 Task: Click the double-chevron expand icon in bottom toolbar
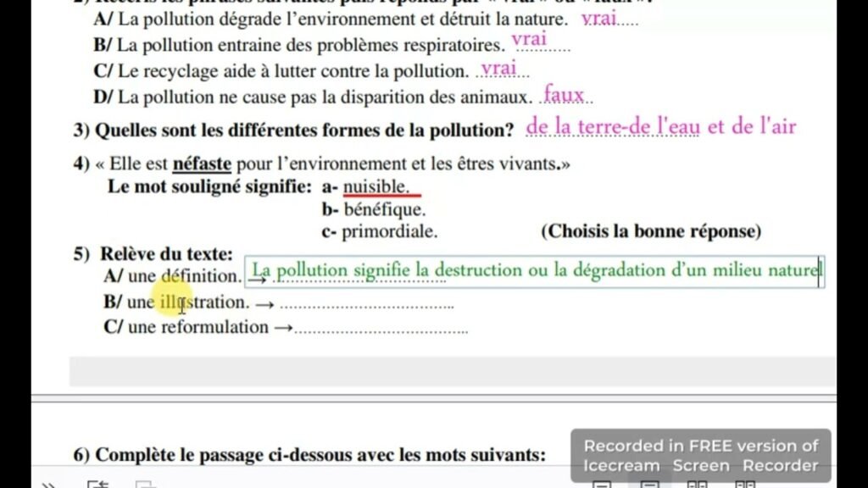pyautogui.click(x=49, y=485)
